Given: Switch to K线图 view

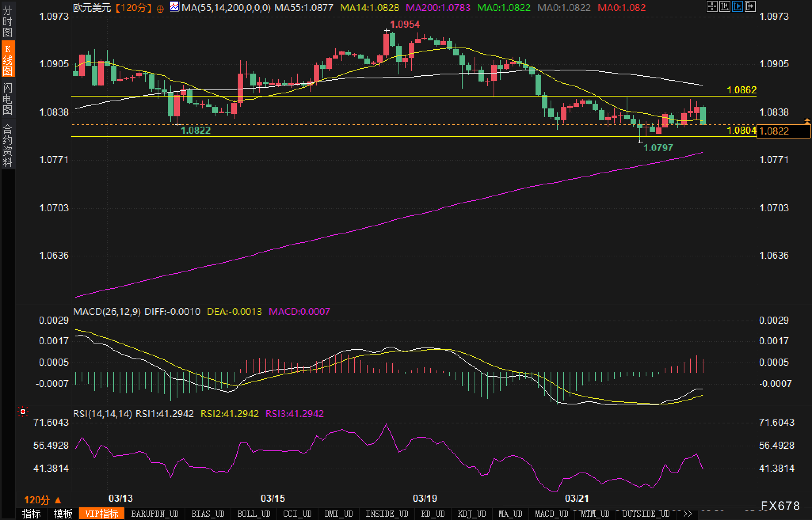Looking at the screenshot, I should pos(7,59).
